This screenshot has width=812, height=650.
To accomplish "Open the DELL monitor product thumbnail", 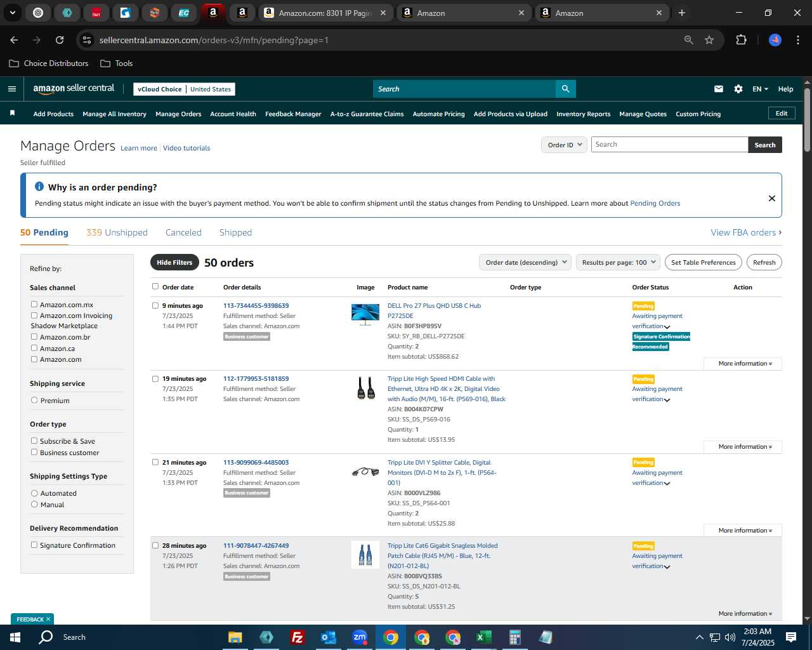I will pyautogui.click(x=365, y=314).
